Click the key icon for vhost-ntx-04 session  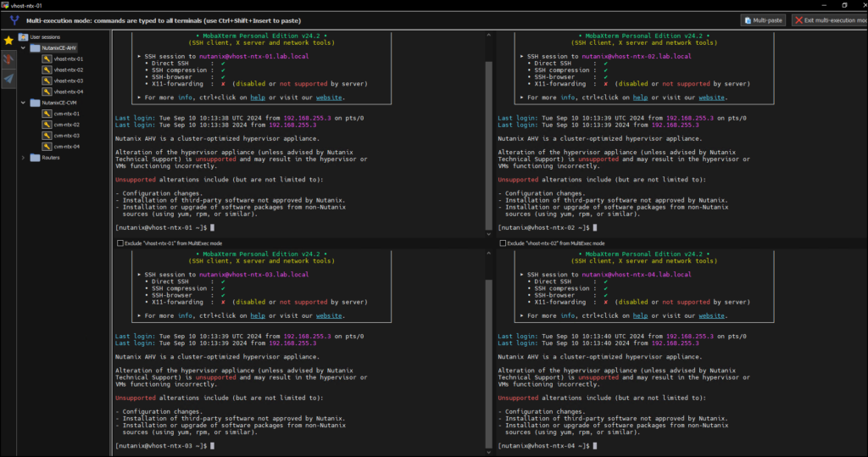pos(47,92)
